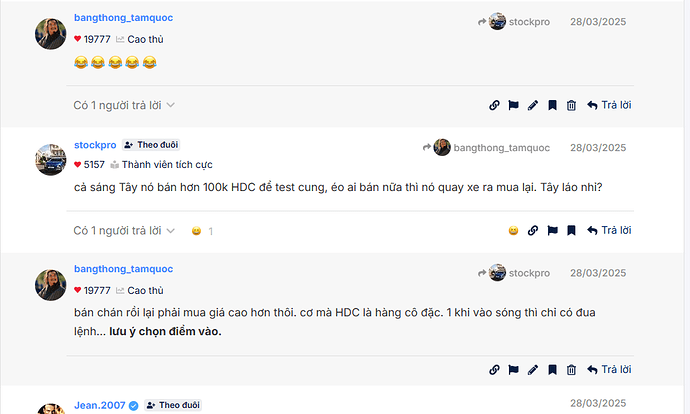
Task: Click the reaction count beside stockpro's replies
Action: 211,231
